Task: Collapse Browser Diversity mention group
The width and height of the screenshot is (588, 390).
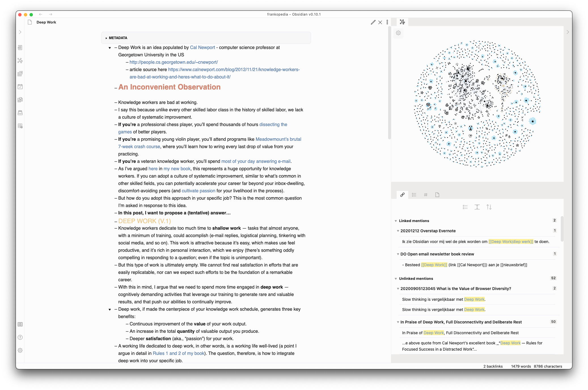Action: tap(398, 289)
